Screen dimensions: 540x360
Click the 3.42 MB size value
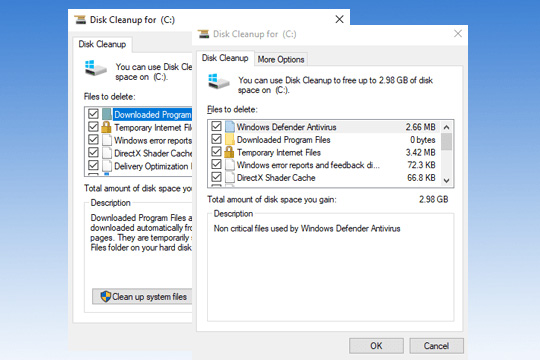[x=420, y=152]
